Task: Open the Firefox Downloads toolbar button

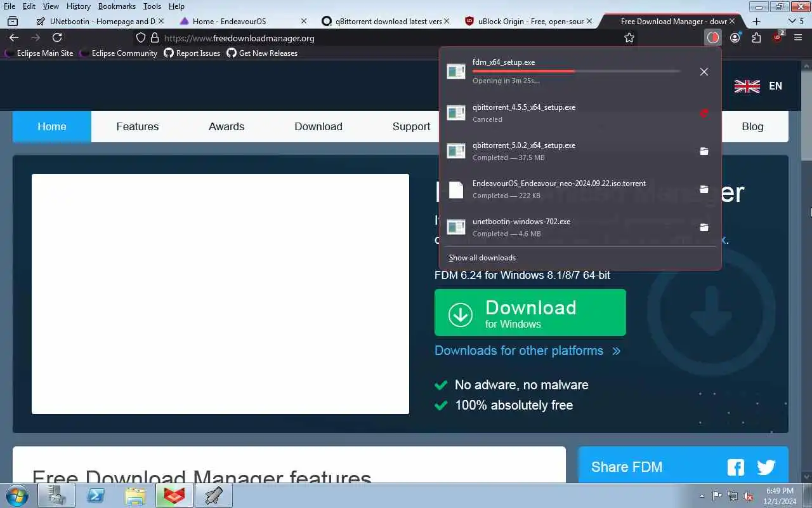Action: pyautogui.click(x=713, y=37)
